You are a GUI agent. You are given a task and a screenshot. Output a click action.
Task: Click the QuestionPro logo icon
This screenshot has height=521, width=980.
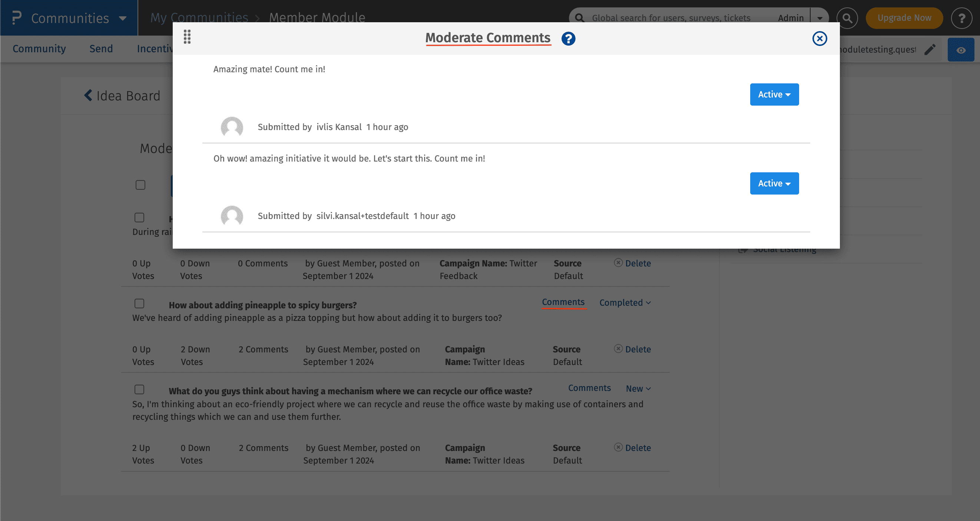pos(16,18)
